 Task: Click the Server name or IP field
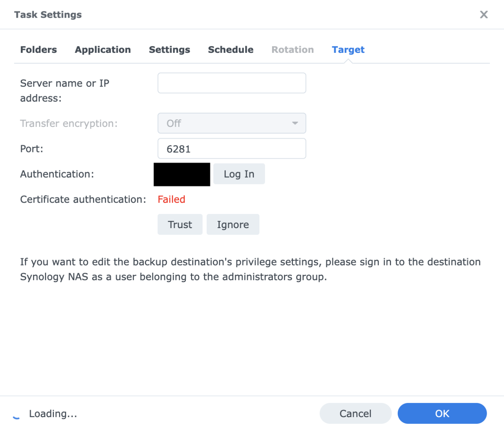pyautogui.click(x=232, y=83)
